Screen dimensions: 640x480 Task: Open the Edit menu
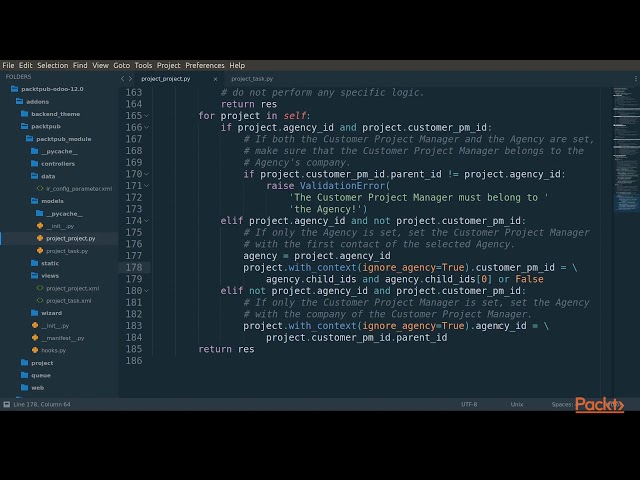click(25, 65)
